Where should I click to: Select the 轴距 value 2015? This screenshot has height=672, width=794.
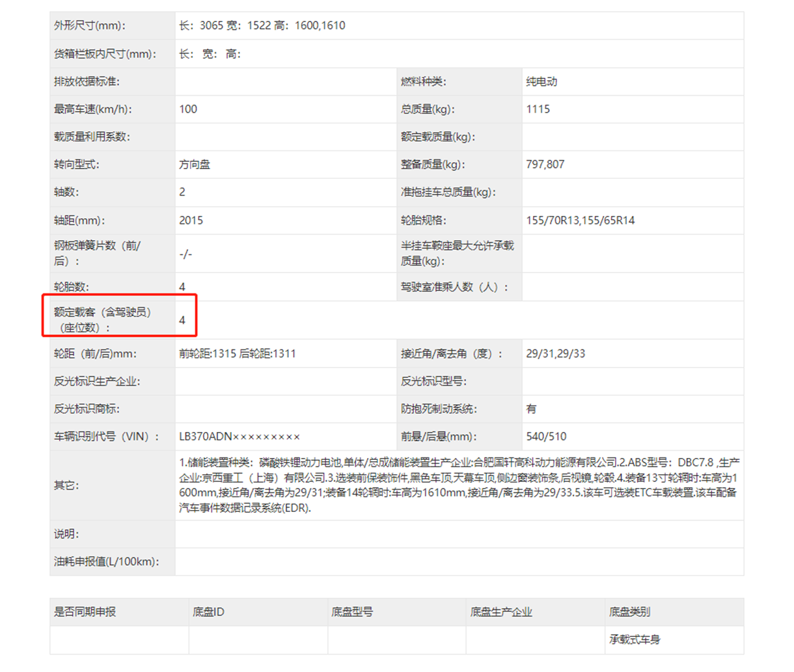[191, 221]
